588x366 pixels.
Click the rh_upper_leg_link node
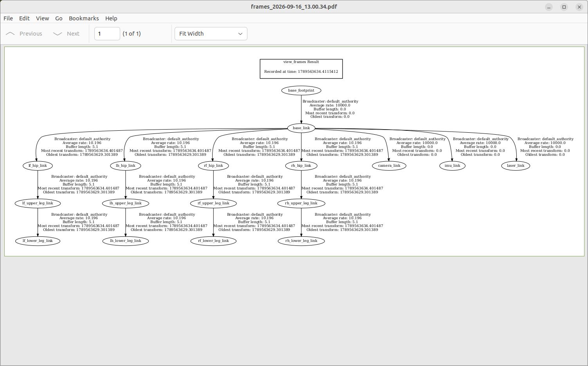301,203
